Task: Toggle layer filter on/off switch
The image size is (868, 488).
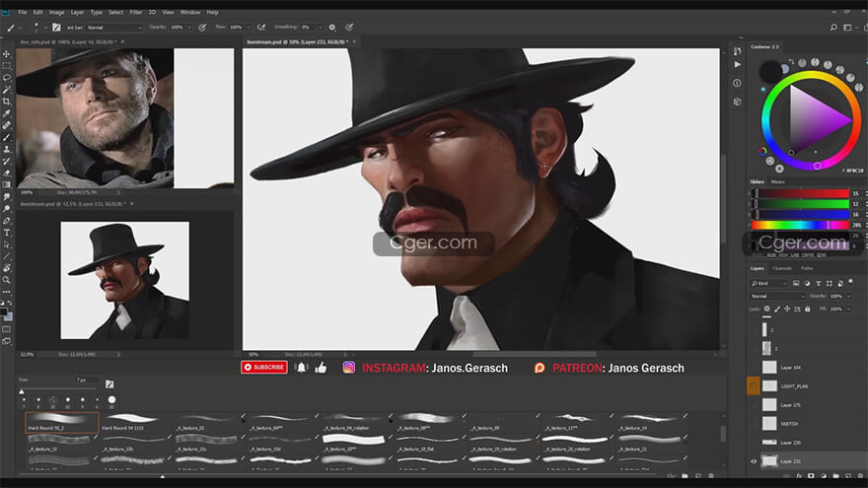Action: point(851,282)
